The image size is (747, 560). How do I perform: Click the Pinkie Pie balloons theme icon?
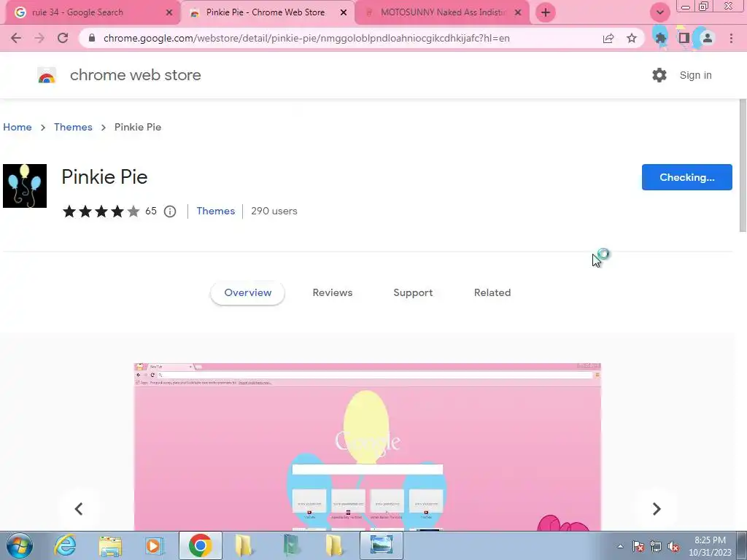pyautogui.click(x=25, y=186)
